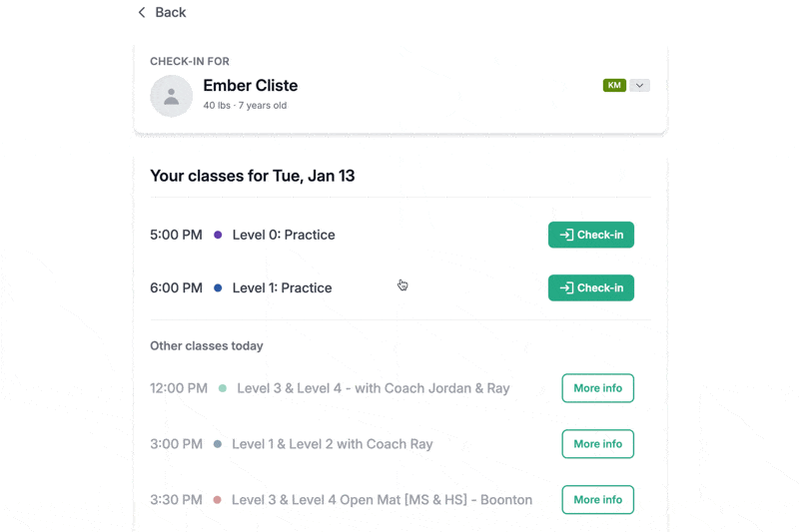Select the Level 0: Practice class name

[x=284, y=236]
